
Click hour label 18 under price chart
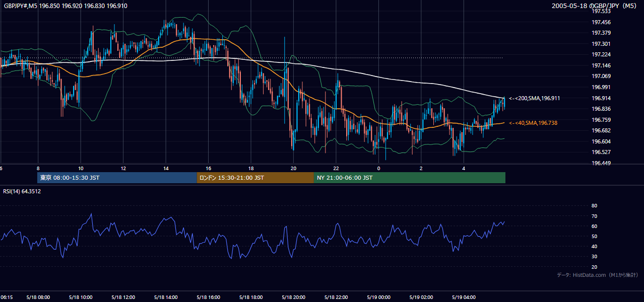pos(251,168)
